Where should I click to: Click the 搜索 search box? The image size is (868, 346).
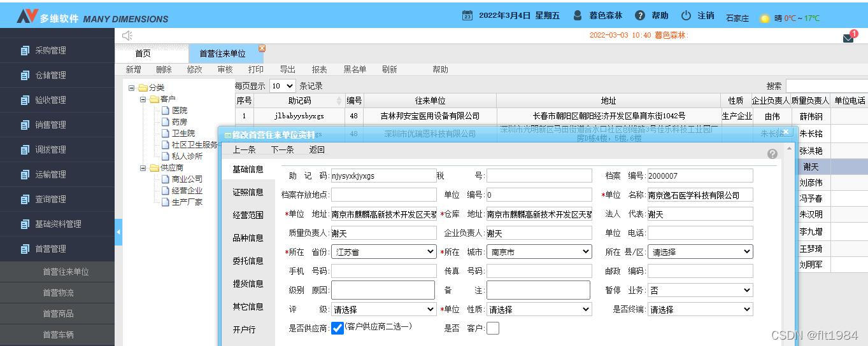coord(827,86)
